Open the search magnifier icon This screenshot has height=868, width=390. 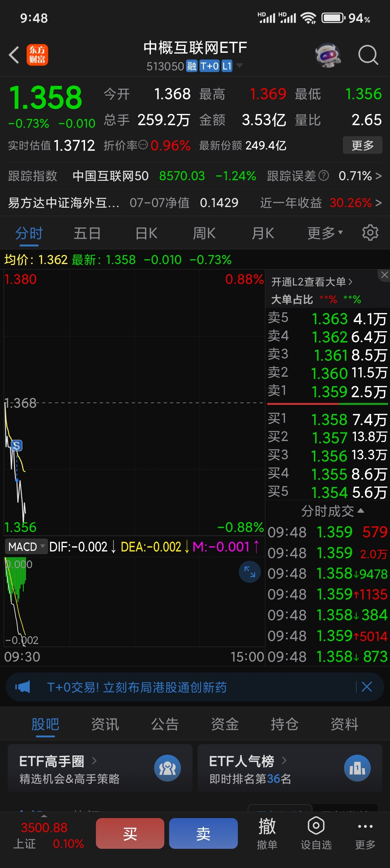click(x=368, y=55)
